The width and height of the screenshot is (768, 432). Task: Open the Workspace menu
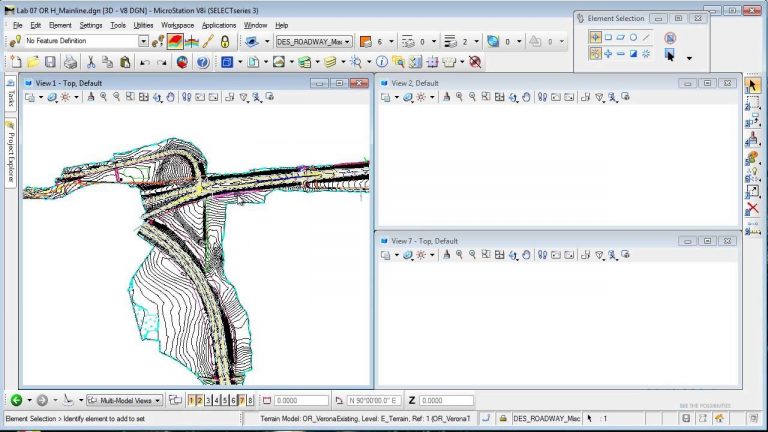point(178,24)
